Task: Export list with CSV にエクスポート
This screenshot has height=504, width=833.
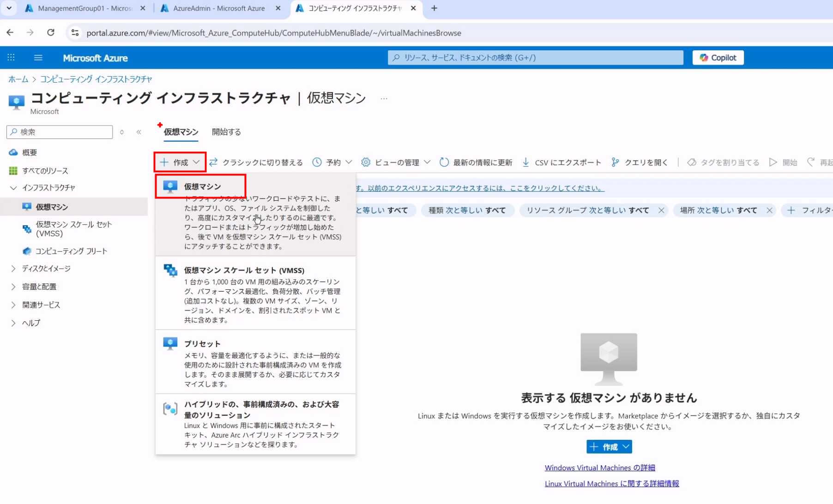Action: pyautogui.click(x=561, y=162)
